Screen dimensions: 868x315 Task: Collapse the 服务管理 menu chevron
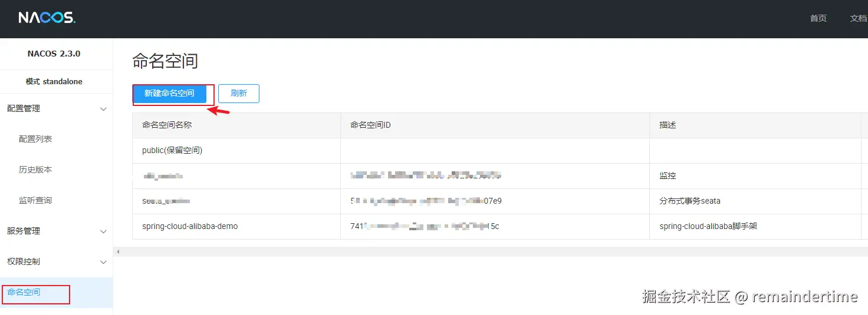(103, 231)
